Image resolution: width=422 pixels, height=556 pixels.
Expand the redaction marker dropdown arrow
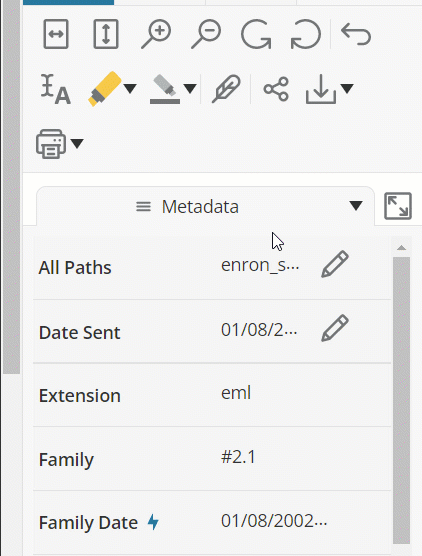pyautogui.click(x=190, y=89)
